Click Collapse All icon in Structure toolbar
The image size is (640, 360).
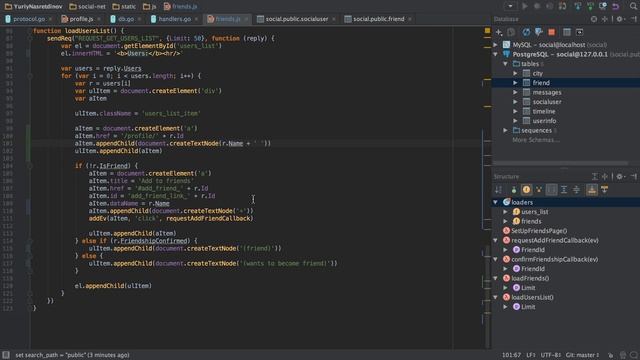tap(576, 189)
